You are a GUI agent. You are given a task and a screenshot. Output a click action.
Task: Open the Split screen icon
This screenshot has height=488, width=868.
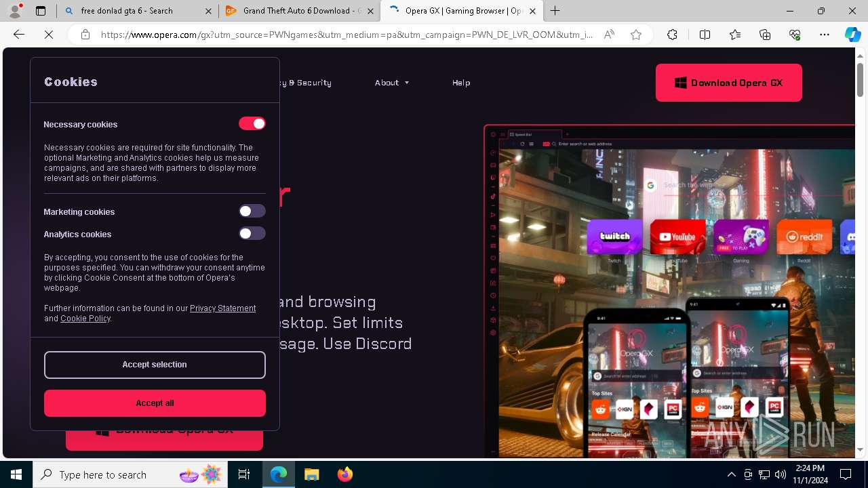click(x=705, y=35)
